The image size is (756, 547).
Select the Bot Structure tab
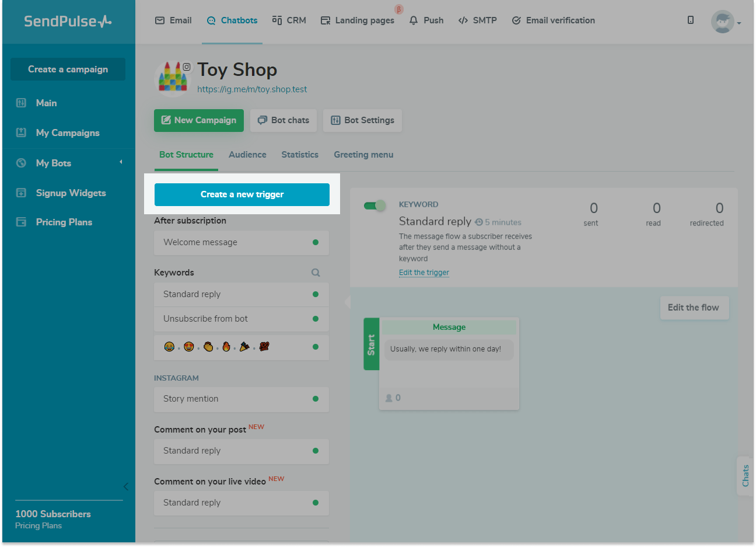click(186, 155)
